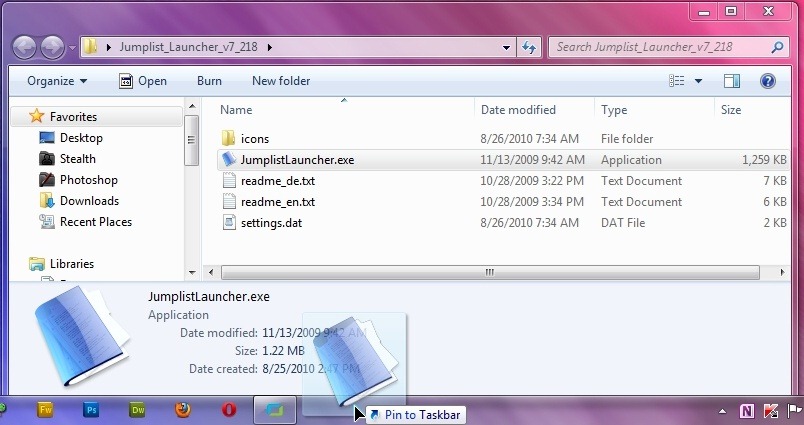The width and height of the screenshot is (804, 425).
Task: Create a New folder
Action: click(281, 81)
